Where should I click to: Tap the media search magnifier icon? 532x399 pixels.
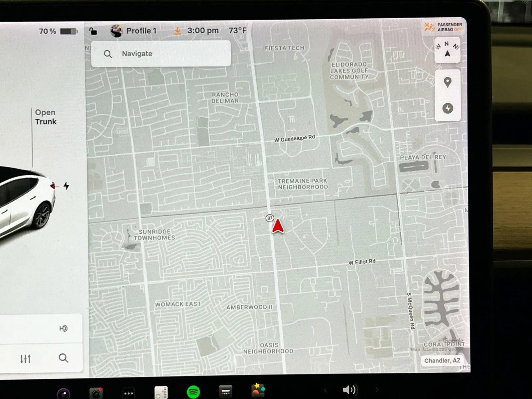click(x=63, y=358)
